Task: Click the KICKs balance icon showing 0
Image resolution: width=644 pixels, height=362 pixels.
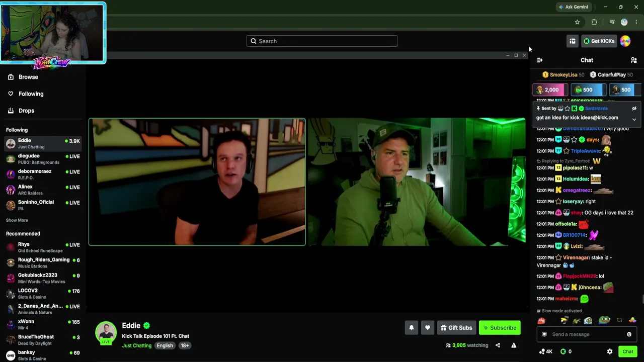Action: pos(563,352)
